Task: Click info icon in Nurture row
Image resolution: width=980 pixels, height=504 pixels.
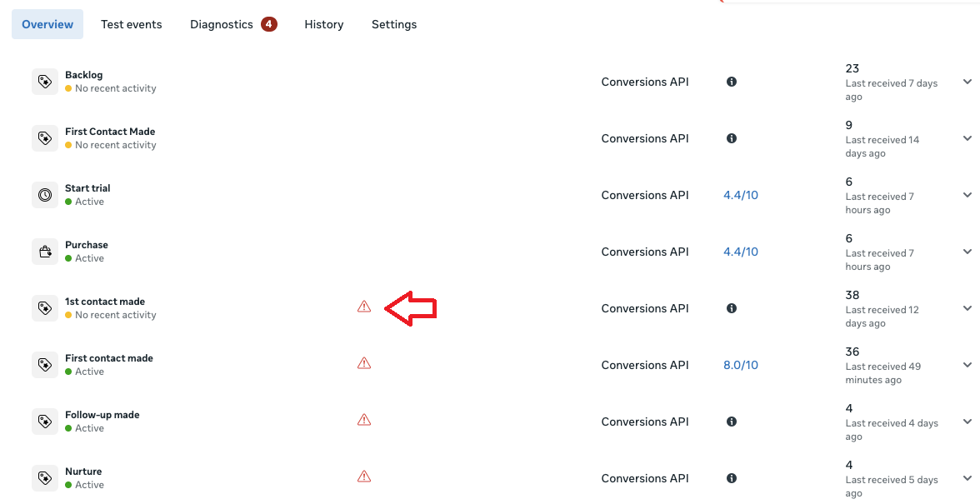Action: pyautogui.click(x=732, y=478)
